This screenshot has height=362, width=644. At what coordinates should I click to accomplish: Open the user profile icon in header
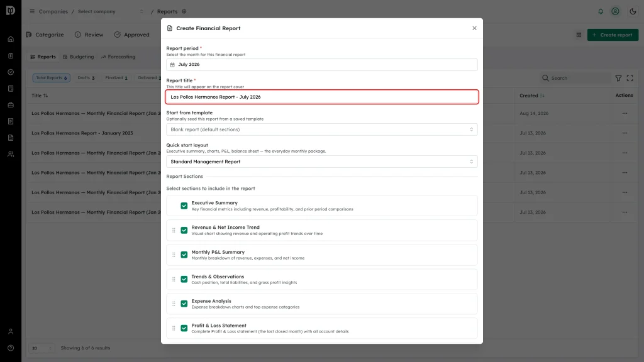click(615, 11)
